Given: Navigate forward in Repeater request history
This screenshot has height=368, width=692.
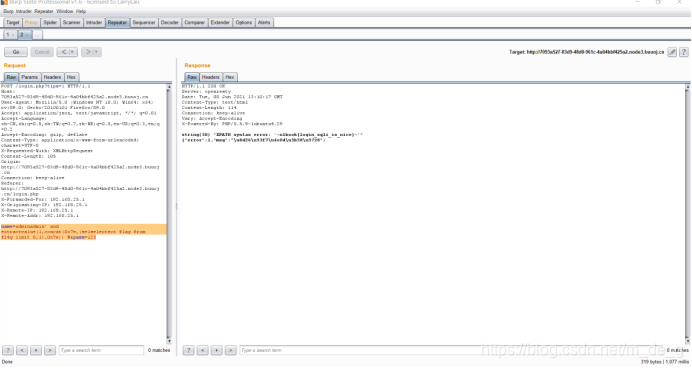Looking at the screenshot, I should pos(88,52).
